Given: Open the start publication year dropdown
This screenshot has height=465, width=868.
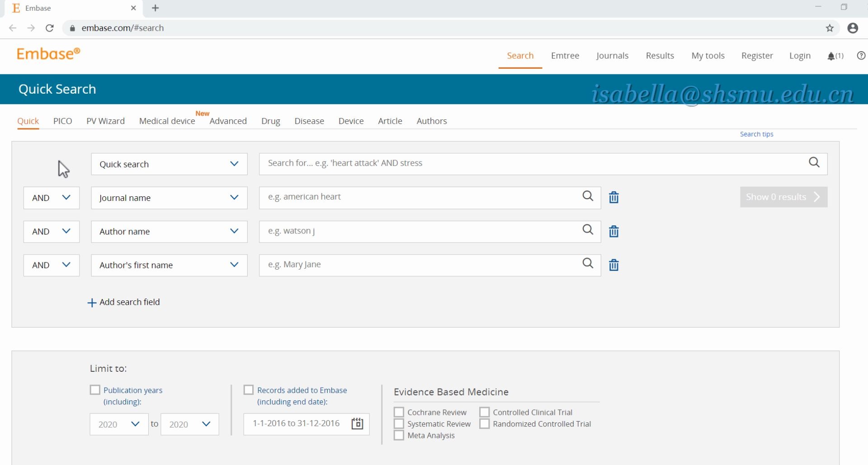Looking at the screenshot, I should point(119,424).
